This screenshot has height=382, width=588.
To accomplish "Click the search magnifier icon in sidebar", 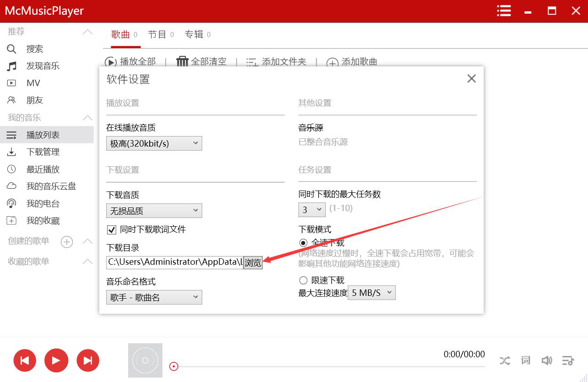I will [11, 49].
